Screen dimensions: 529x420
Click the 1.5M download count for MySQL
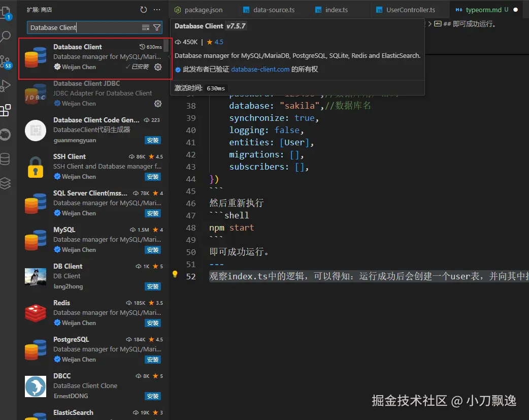[140, 230]
